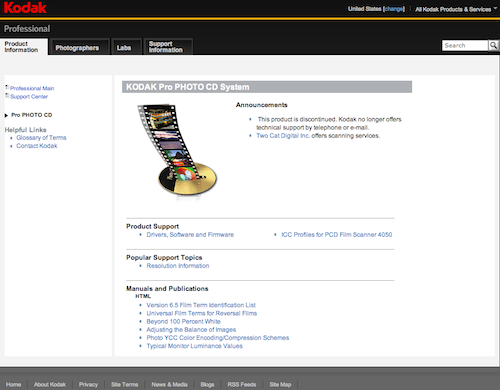Open the Labs tab
This screenshot has width=500, height=390.
126,47
